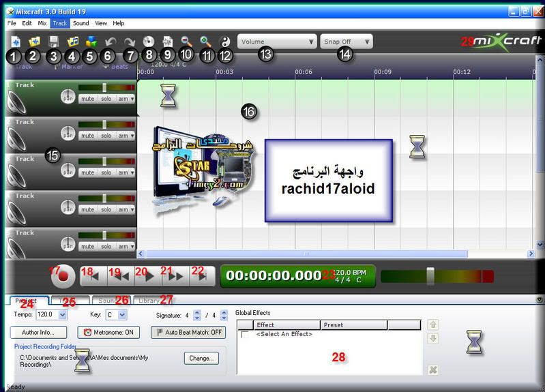
Task: Click the speaker icon of the second track
Action: coord(16,138)
